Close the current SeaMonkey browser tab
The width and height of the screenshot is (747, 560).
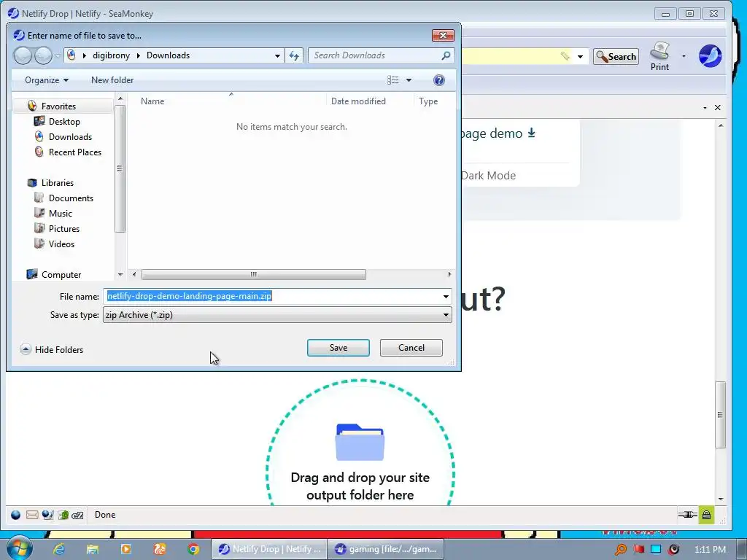pos(718,108)
